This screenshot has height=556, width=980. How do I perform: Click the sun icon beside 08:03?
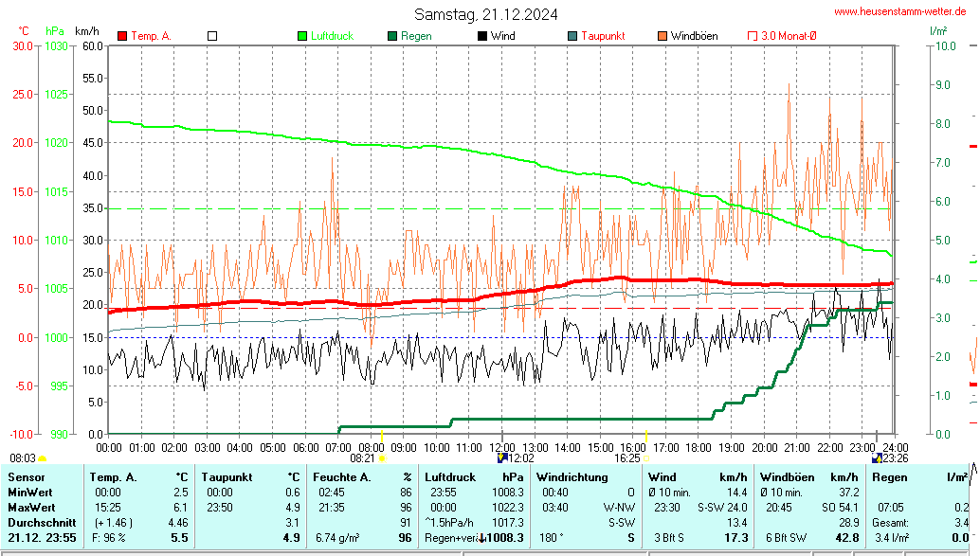click(42, 458)
